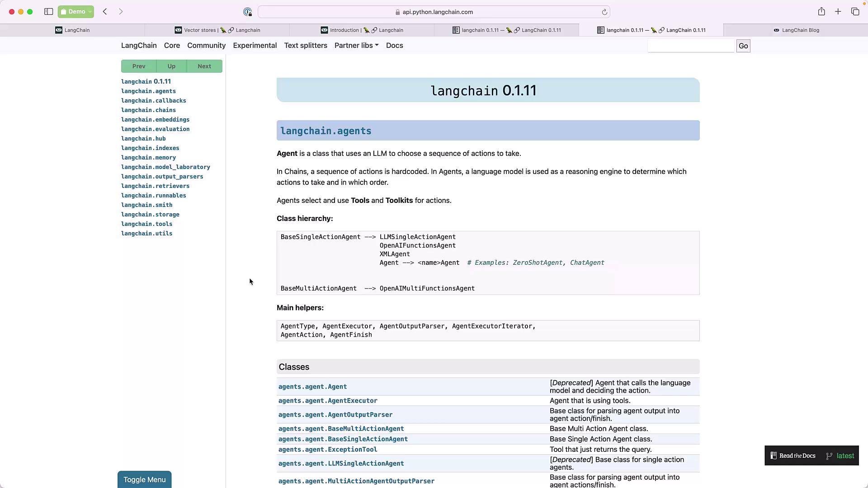Click the Next navigation button
Screen dimensions: 868x488
click(x=204, y=66)
